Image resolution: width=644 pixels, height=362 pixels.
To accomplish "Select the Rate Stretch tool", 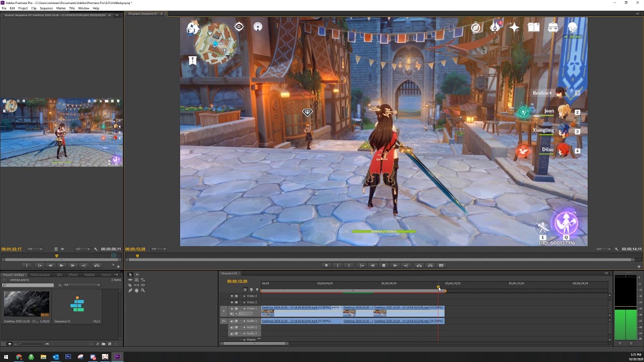I will [143, 280].
